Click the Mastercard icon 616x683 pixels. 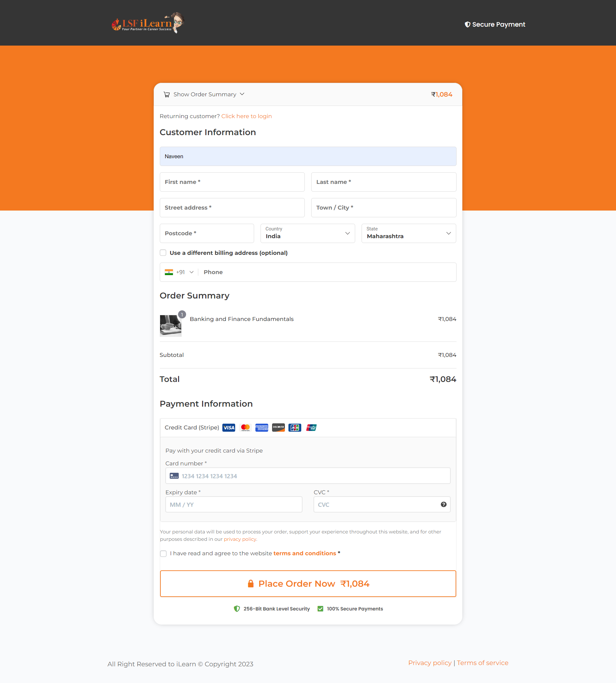click(245, 427)
